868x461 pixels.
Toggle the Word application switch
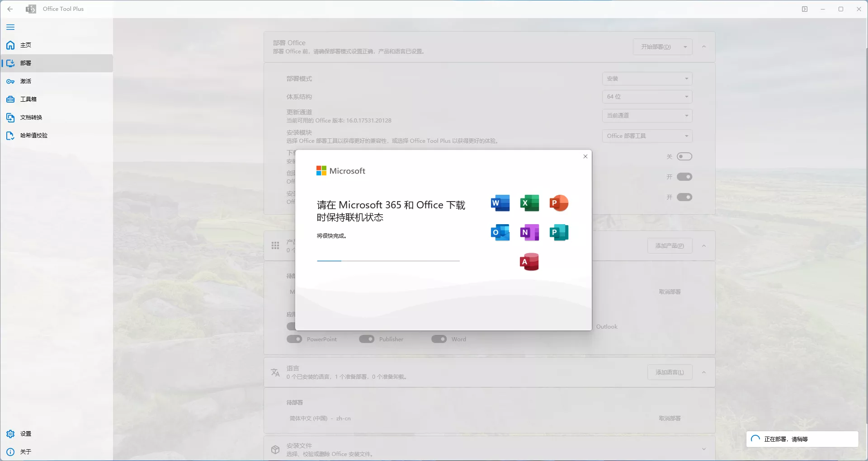[439, 339]
